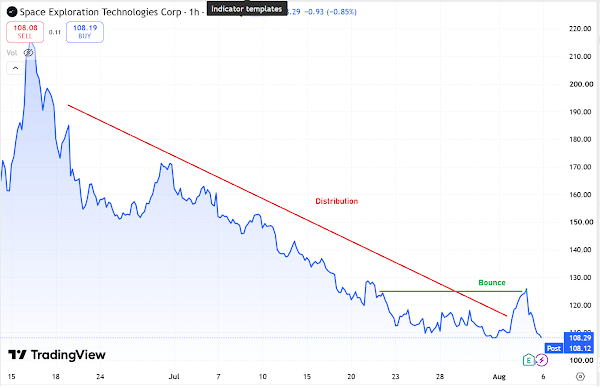Select the red Distribution text label

pyautogui.click(x=337, y=201)
